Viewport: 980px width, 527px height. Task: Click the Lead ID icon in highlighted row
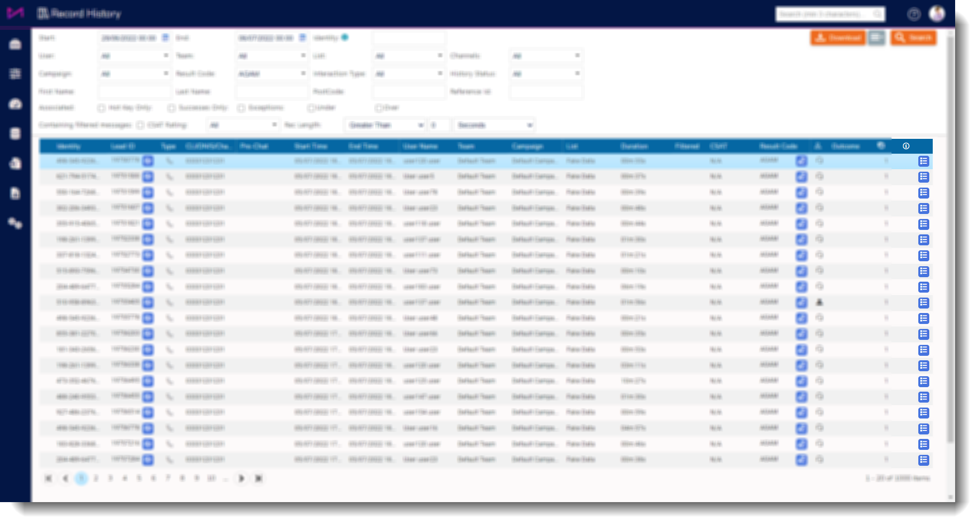point(148,161)
